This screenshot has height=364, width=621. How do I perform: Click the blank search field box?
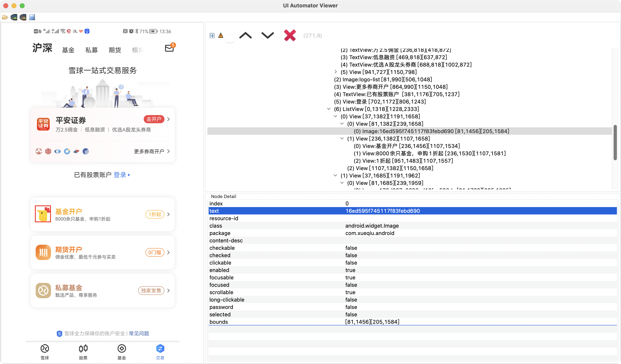(230, 39)
